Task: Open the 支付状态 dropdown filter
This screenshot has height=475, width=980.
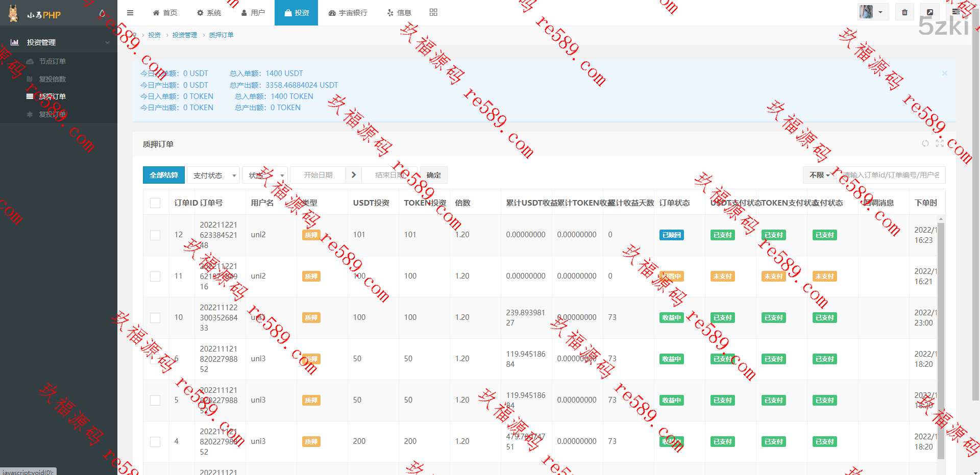Action: 213,176
